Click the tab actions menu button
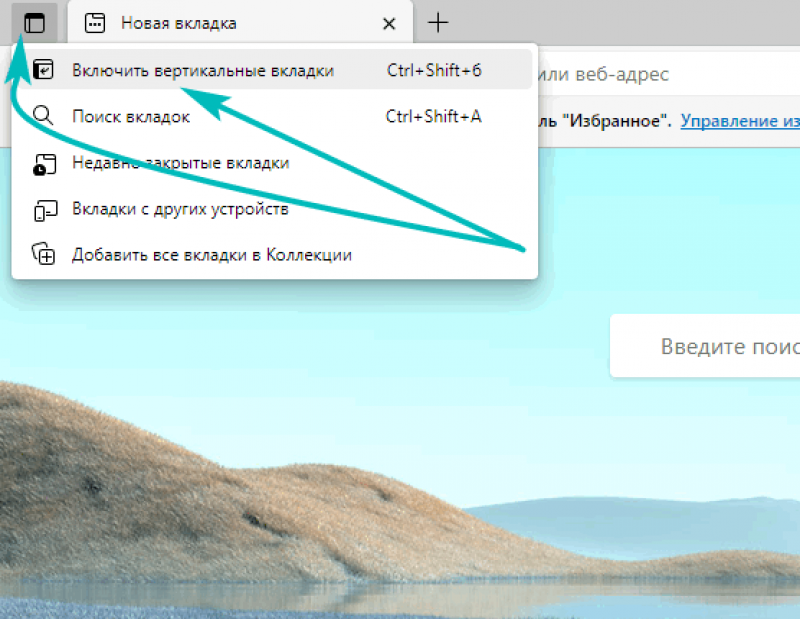Image resolution: width=800 pixels, height=619 pixels. pos(35,23)
